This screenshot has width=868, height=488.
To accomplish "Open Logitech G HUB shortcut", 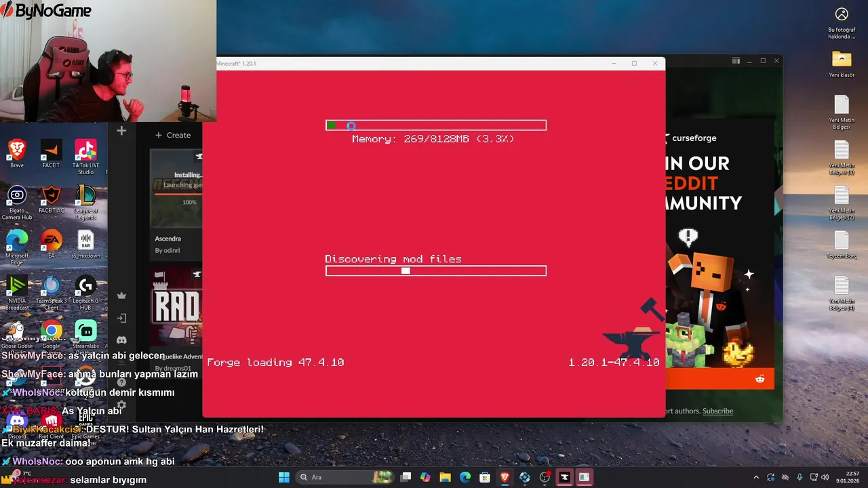I will tap(85, 293).
